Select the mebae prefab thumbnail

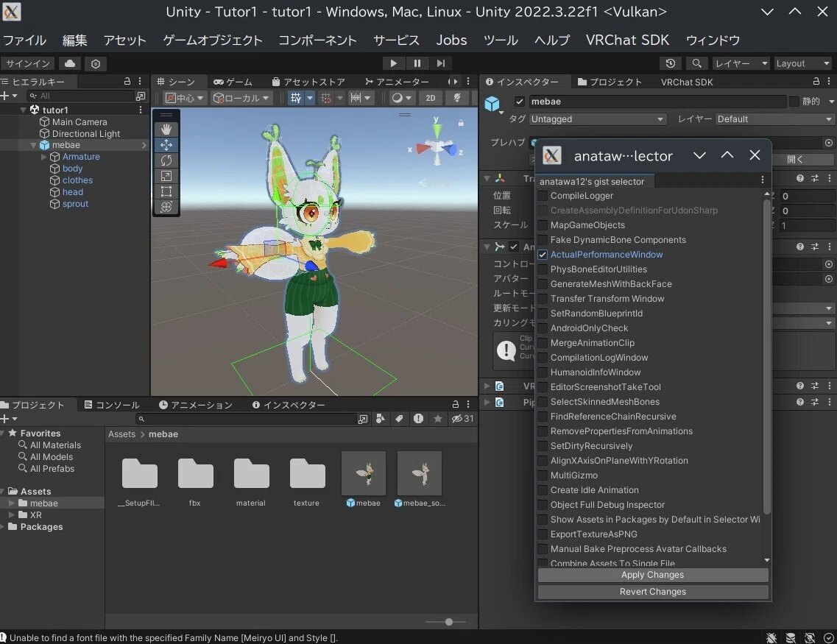[x=364, y=473]
